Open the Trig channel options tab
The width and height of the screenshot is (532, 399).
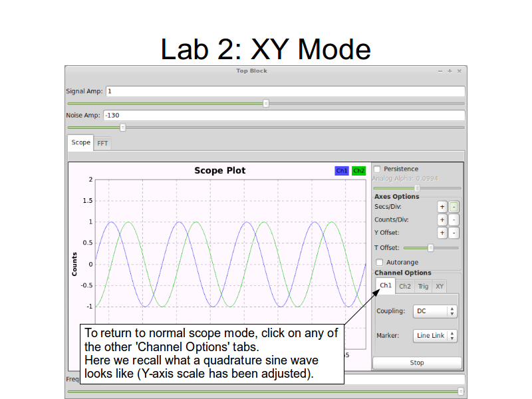coord(423,286)
